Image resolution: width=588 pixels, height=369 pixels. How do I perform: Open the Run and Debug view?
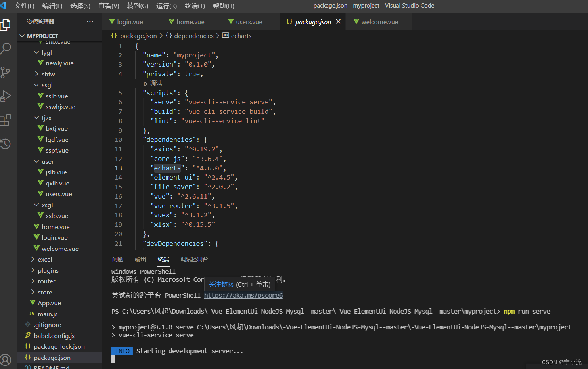click(6, 96)
